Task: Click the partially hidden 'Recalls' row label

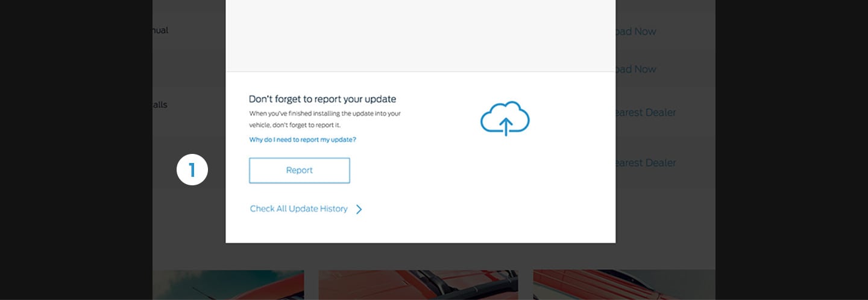Action: tap(160, 104)
